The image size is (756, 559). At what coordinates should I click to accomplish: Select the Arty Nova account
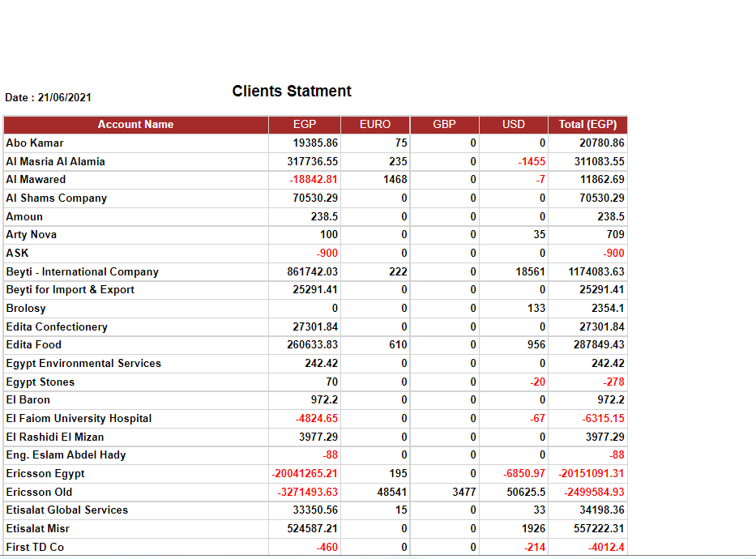pyautogui.click(x=32, y=235)
